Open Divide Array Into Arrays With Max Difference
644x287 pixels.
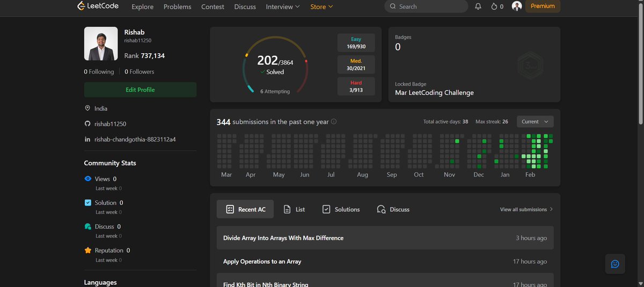point(385,238)
